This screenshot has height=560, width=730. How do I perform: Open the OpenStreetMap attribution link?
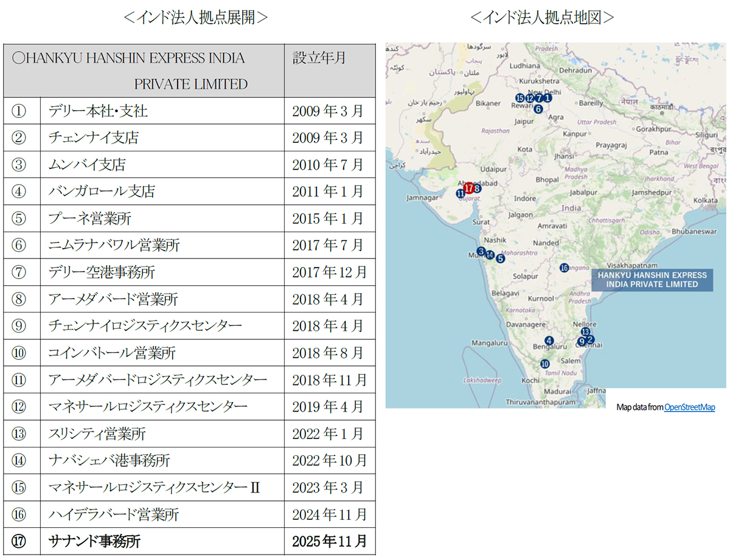[x=689, y=407]
